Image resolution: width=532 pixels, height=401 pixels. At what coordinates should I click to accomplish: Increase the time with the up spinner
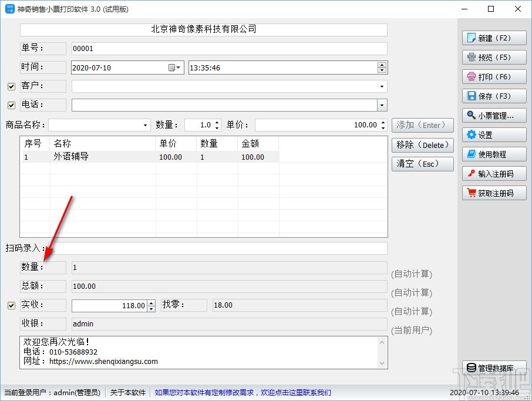382,65
